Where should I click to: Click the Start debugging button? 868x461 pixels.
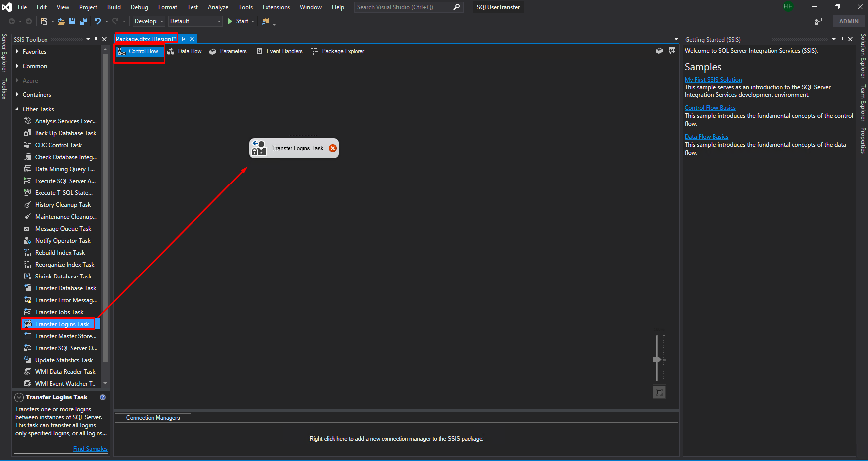pyautogui.click(x=238, y=21)
